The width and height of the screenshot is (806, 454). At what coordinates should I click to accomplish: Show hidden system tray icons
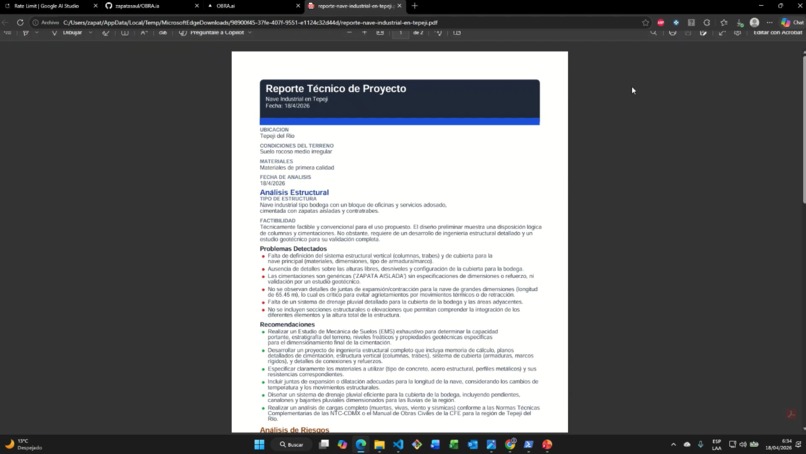(x=673, y=444)
